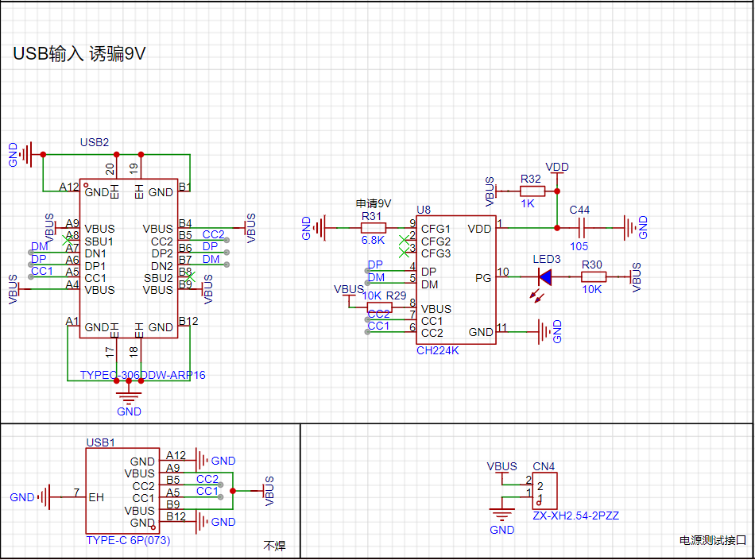Click the R29 10K resistor symbol
755x560 pixels.
(x=379, y=307)
